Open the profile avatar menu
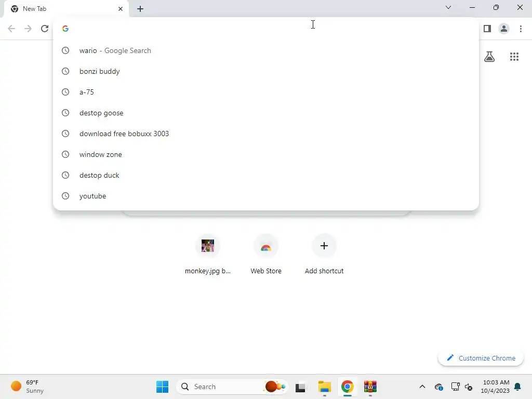The height and width of the screenshot is (399, 532). [x=504, y=29]
